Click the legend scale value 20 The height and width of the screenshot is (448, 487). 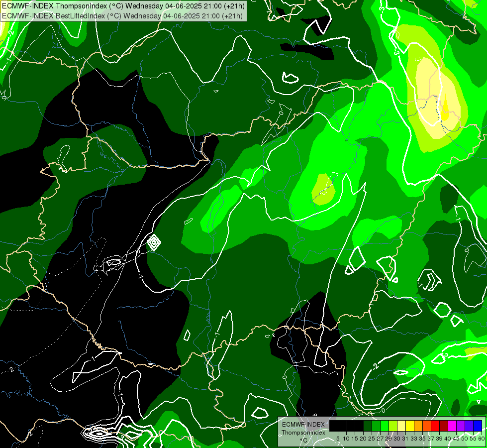coord(363,439)
